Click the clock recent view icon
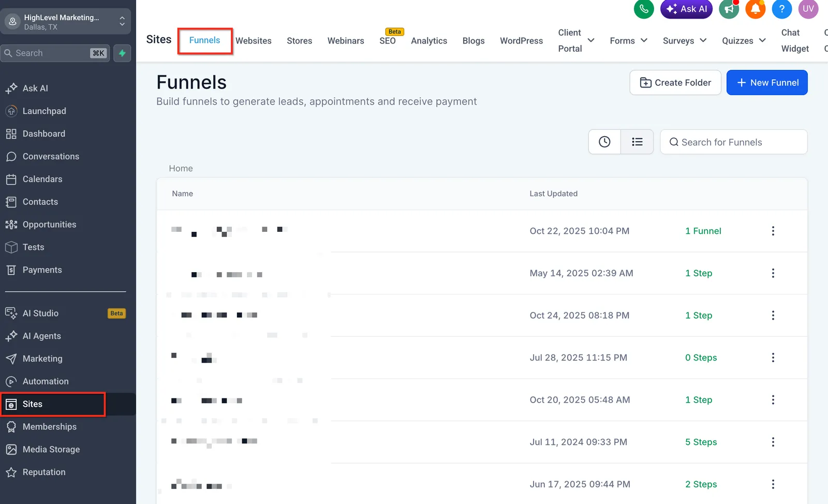828x504 pixels. click(604, 142)
